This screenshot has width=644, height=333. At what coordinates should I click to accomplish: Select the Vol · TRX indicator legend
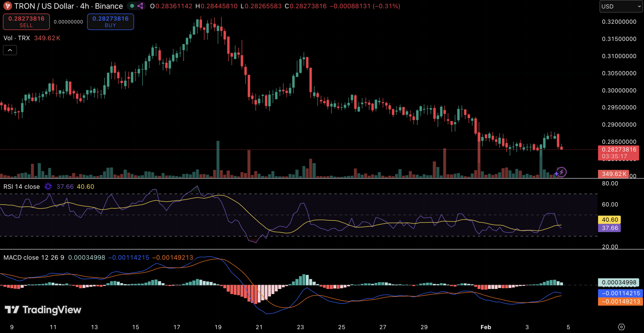[x=17, y=38]
